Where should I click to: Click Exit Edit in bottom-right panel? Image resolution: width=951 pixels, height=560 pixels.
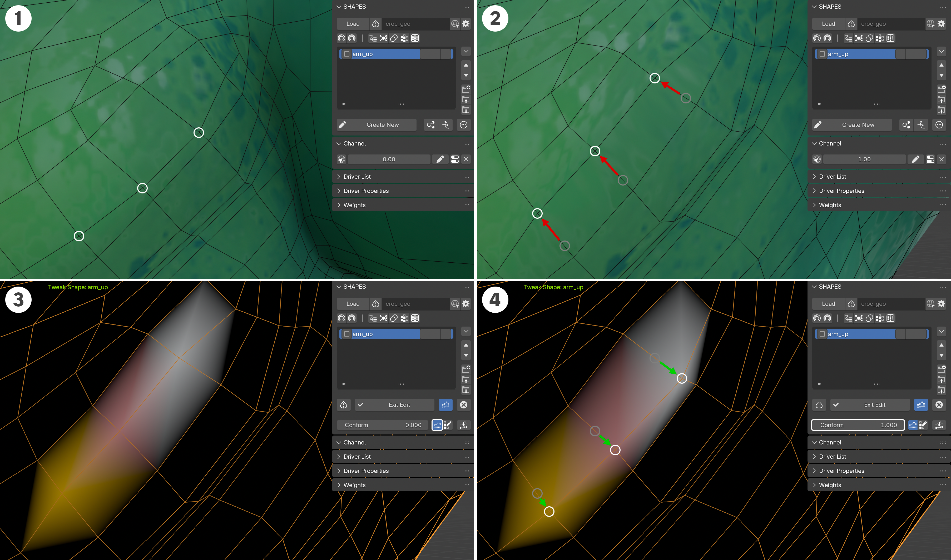870,405
